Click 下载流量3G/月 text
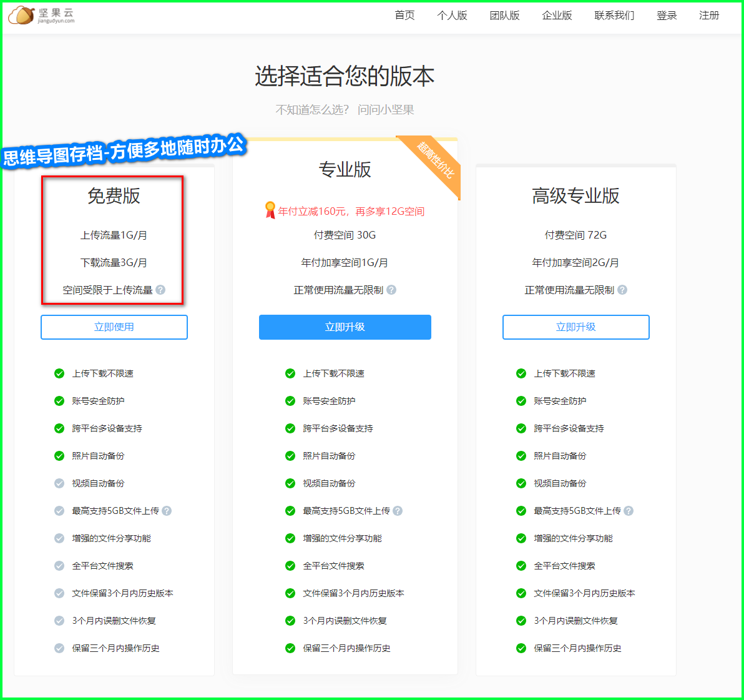Screen dimensions: 744x700 pos(114,262)
